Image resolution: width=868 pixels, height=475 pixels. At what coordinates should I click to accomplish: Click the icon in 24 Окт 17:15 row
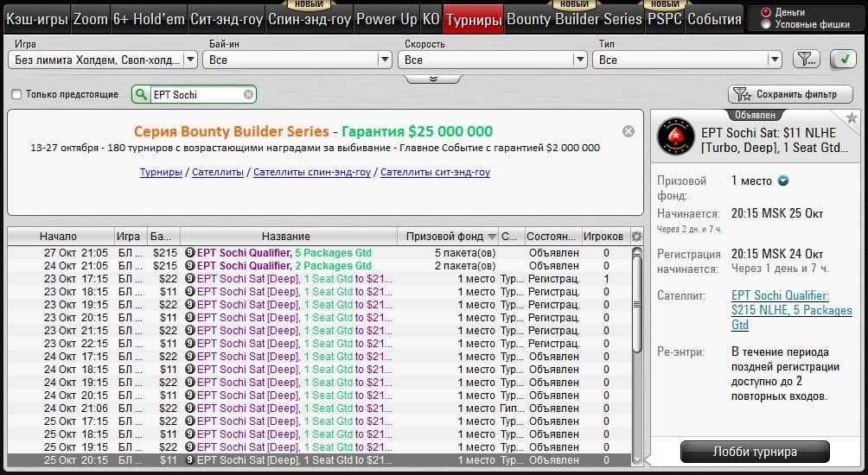pos(190,357)
